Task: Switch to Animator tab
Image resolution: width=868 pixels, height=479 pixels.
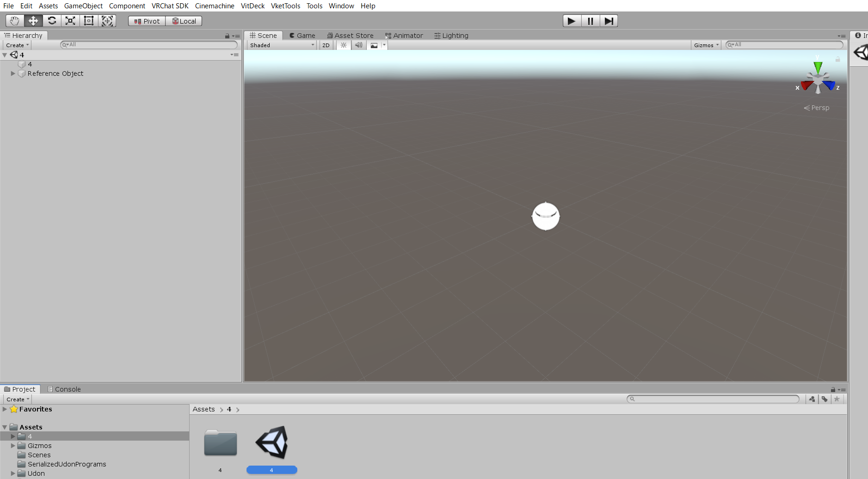Action: [x=404, y=36]
